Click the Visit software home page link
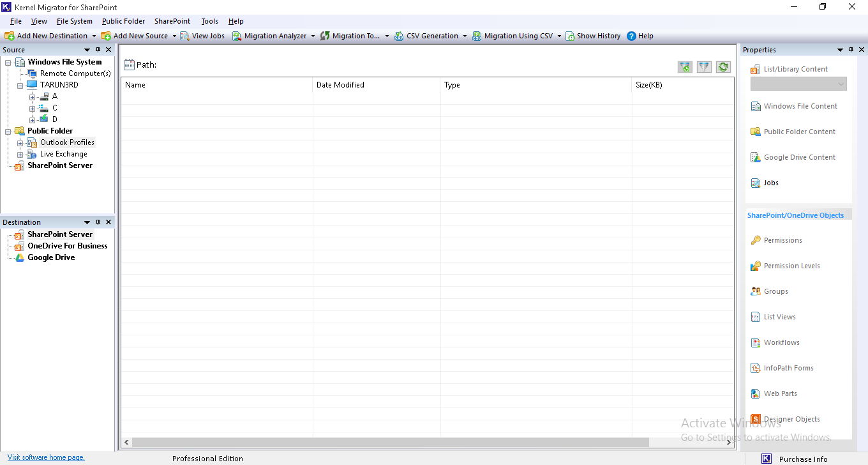 46,457
